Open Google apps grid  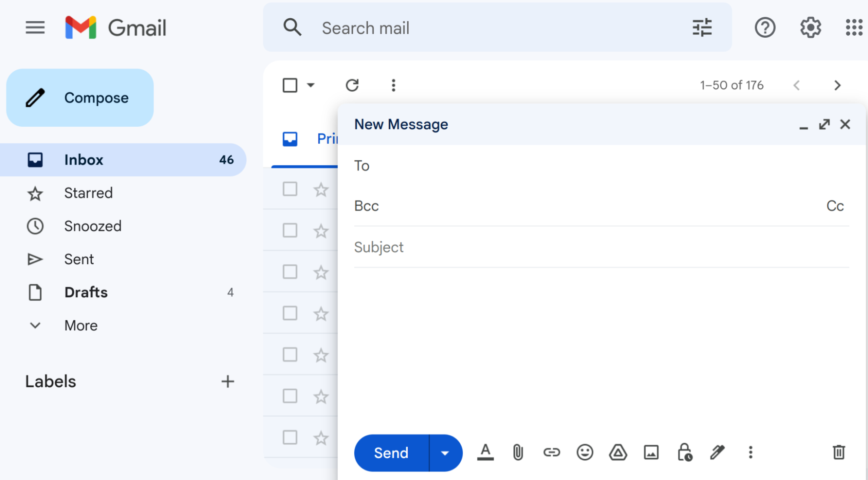[854, 28]
